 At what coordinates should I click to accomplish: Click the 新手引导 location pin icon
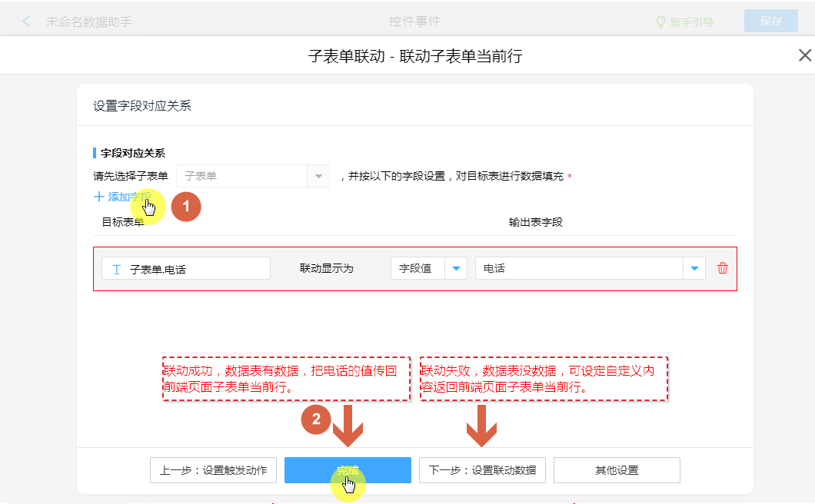tap(660, 22)
